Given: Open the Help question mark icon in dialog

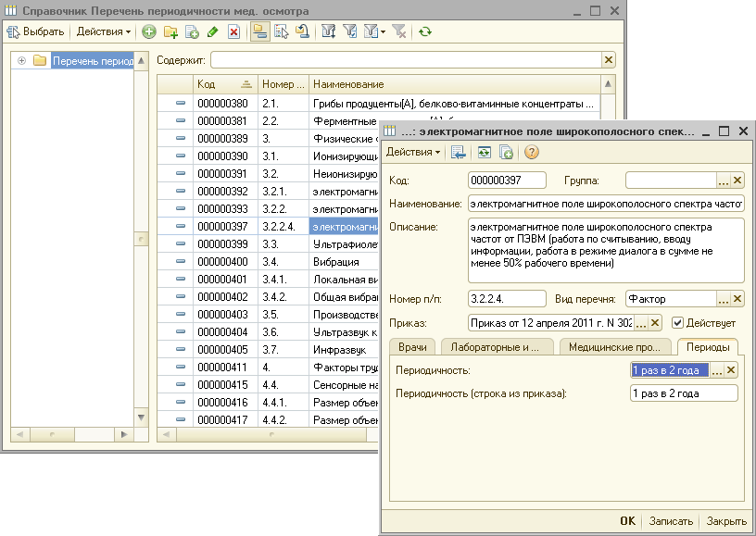Looking at the screenshot, I should point(532,152).
